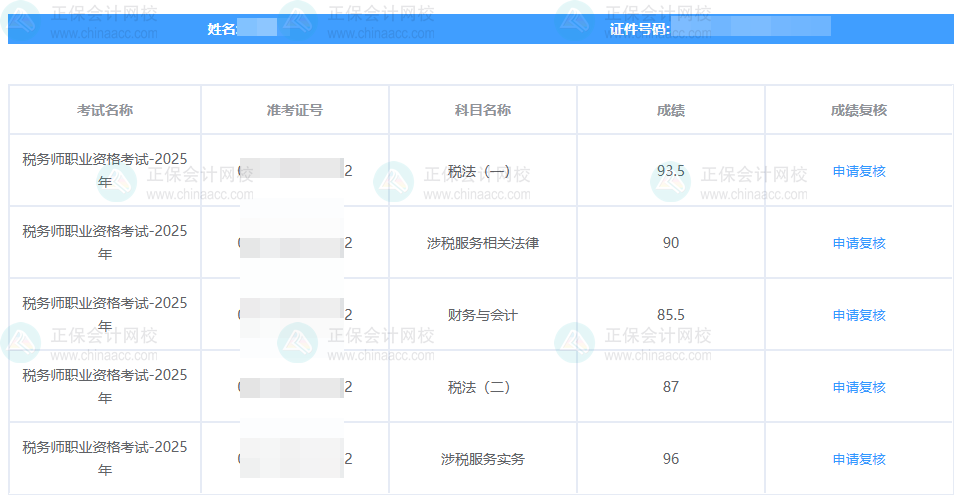Select the score 96
962x504 pixels.
pos(671,459)
